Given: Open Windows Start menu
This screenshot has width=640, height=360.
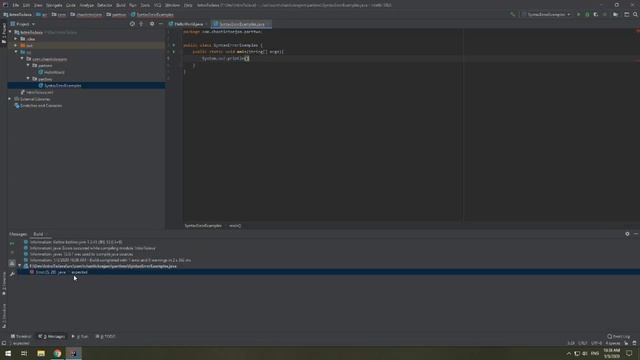Looking at the screenshot, I should point(8,353).
